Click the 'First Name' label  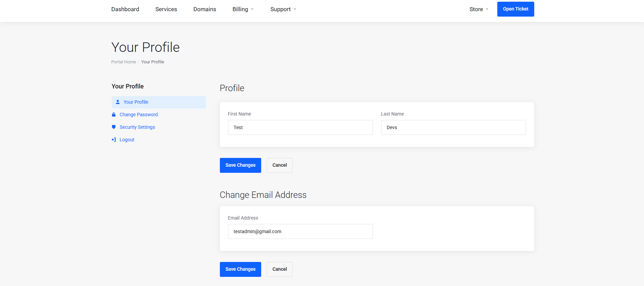pos(240,114)
